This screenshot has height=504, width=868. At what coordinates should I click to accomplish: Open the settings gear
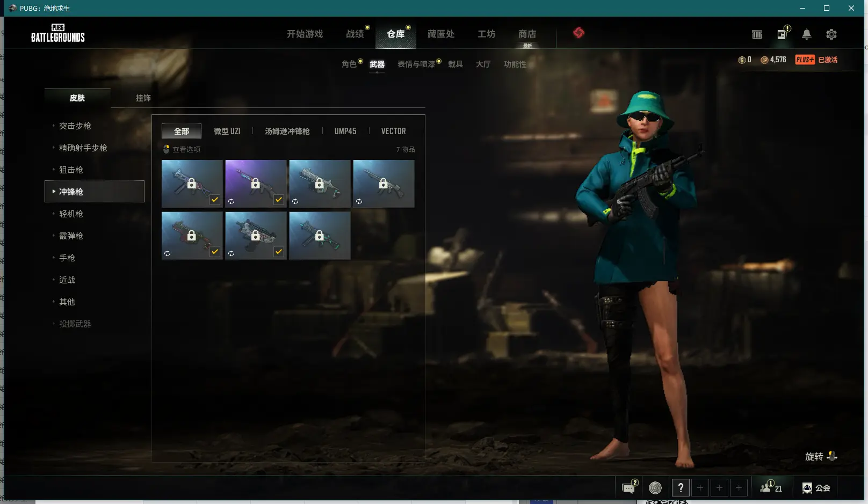pyautogui.click(x=831, y=34)
